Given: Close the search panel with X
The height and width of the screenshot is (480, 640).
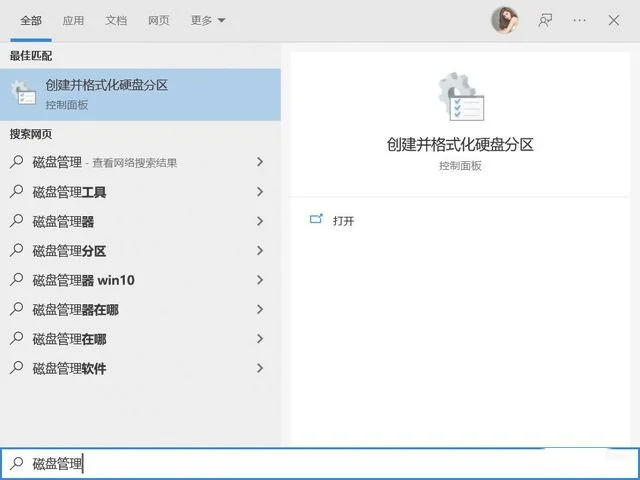Looking at the screenshot, I should [613, 20].
